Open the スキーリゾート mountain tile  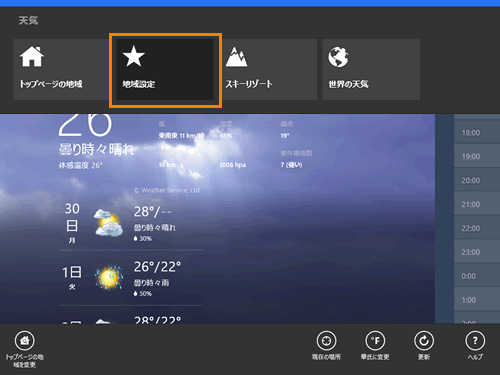coord(268,69)
